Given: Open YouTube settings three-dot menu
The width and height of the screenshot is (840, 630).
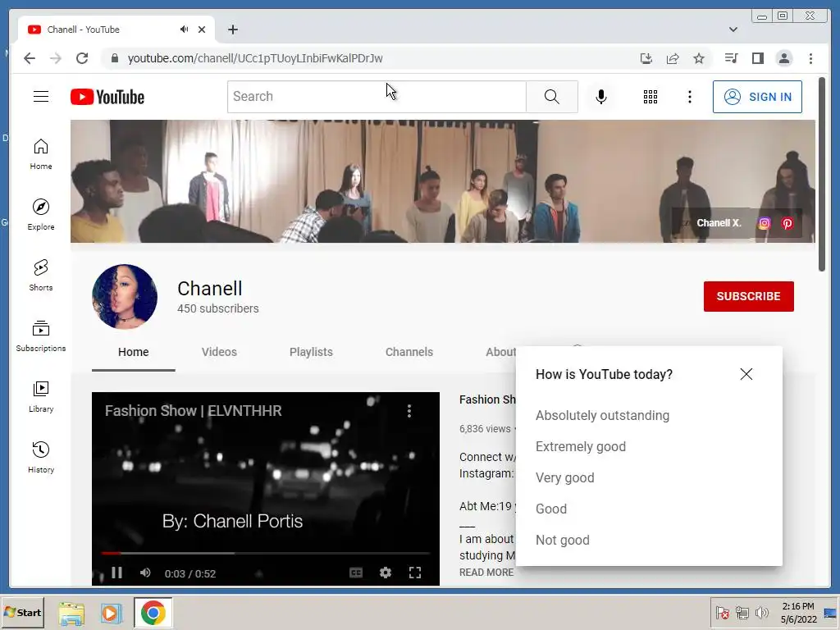Looking at the screenshot, I should pyautogui.click(x=689, y=97).
